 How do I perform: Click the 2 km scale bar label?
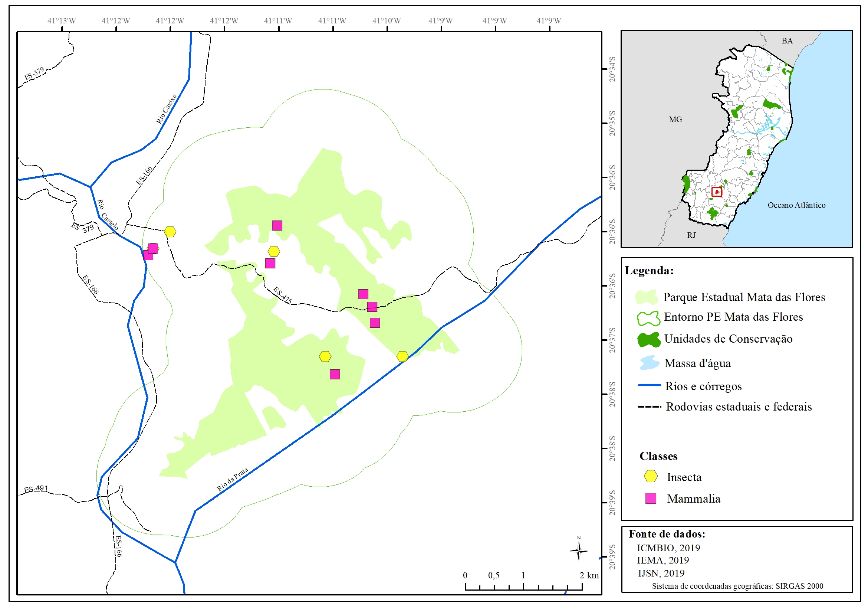[x=589, y=575]
